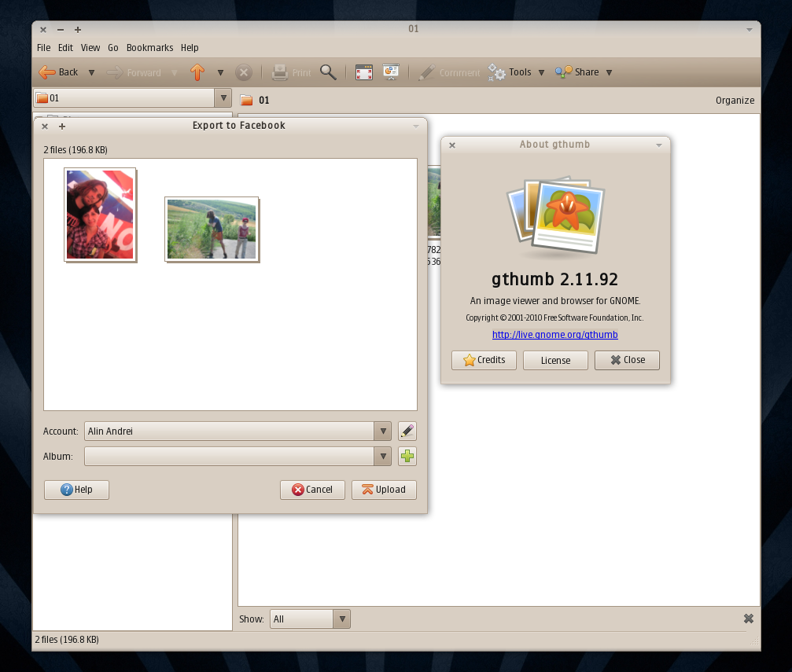Click the Print toolbar icon
792x672 pixels.
coord(280,73)
